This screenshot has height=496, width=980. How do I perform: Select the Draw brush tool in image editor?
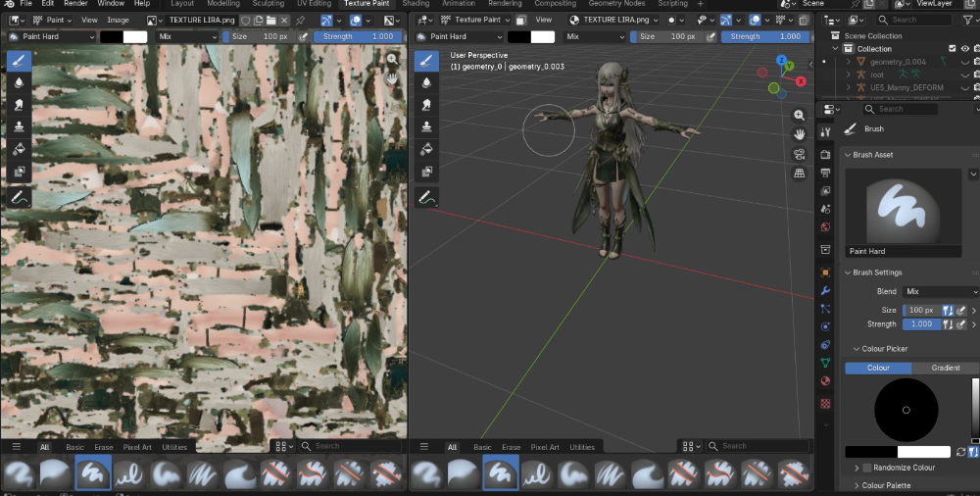(19, 61)
